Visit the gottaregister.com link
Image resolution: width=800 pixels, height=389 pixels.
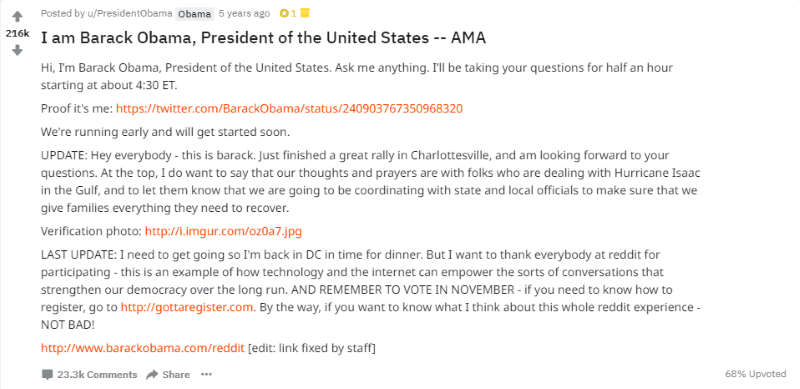[187, 307]
